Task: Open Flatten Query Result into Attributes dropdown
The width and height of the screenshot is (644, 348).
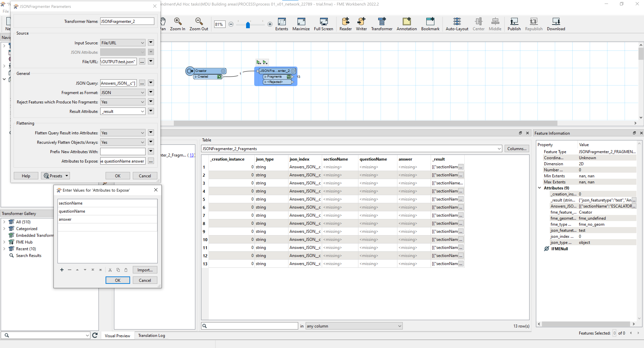Action: (x=123, y=133)
